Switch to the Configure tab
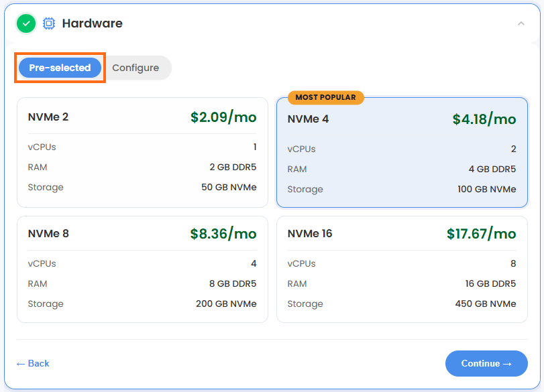544x392 pixels. [135, 68]
